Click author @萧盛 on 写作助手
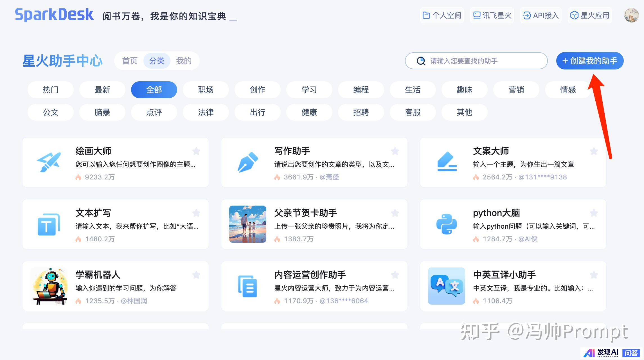Screen dimensions: 644x360 329,177
